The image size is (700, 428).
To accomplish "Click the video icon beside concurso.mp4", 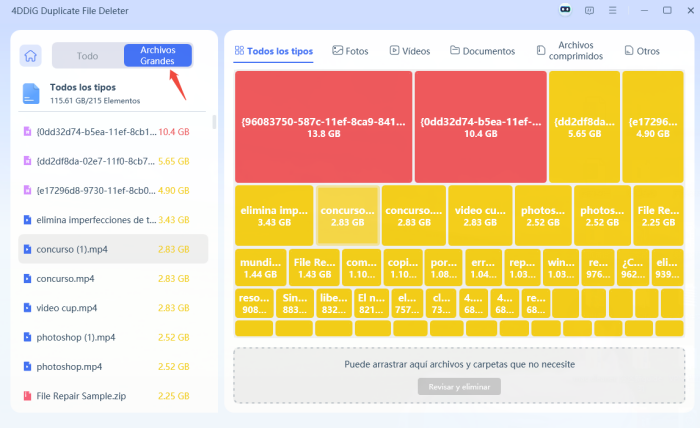I will [27, 278].
